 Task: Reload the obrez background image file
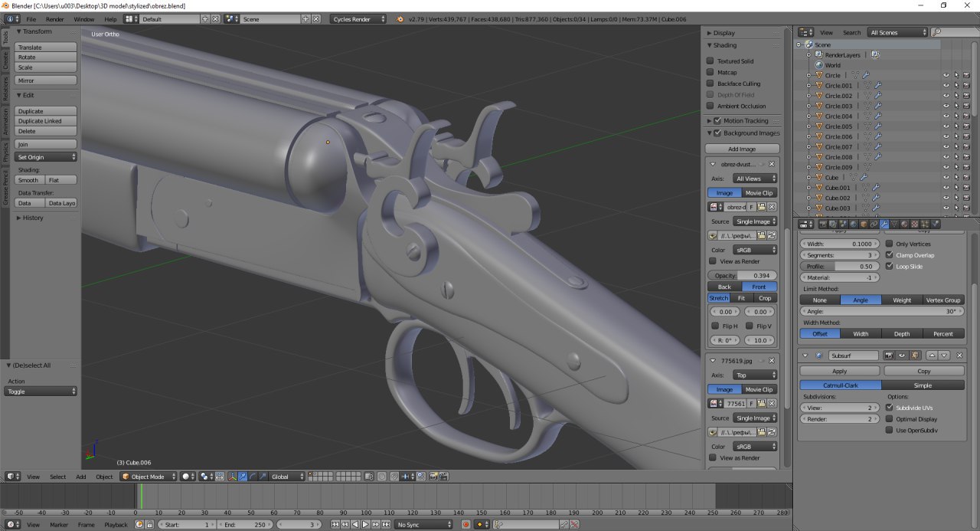pos(772,236)
